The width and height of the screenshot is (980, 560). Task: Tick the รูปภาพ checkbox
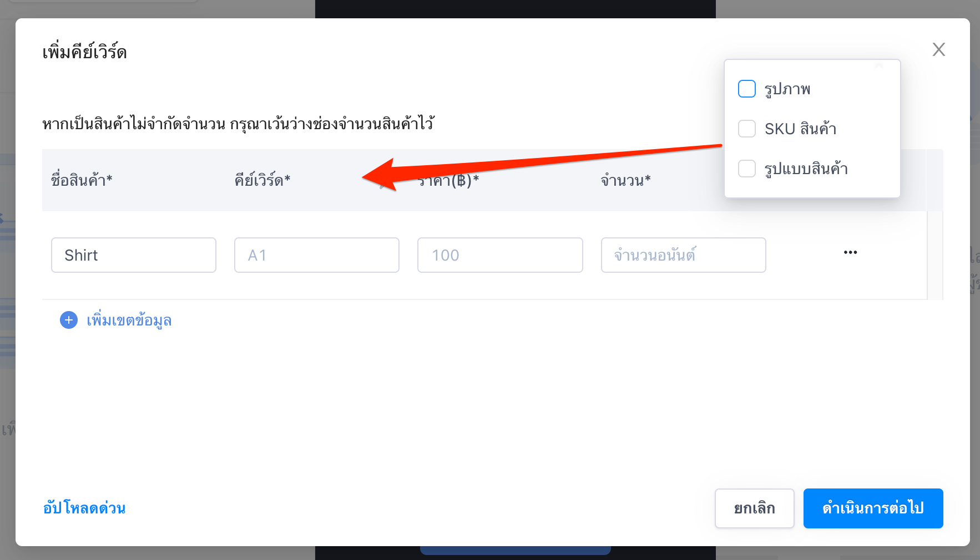click(747, 89)
